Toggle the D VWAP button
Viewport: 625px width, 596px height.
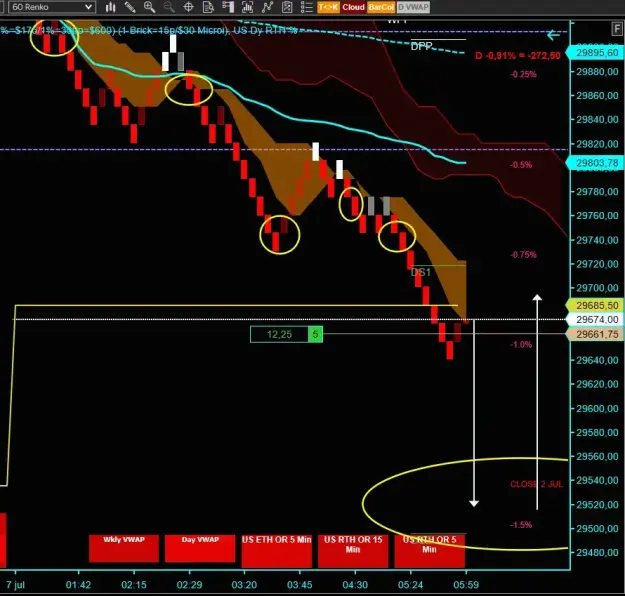[413, 7]
